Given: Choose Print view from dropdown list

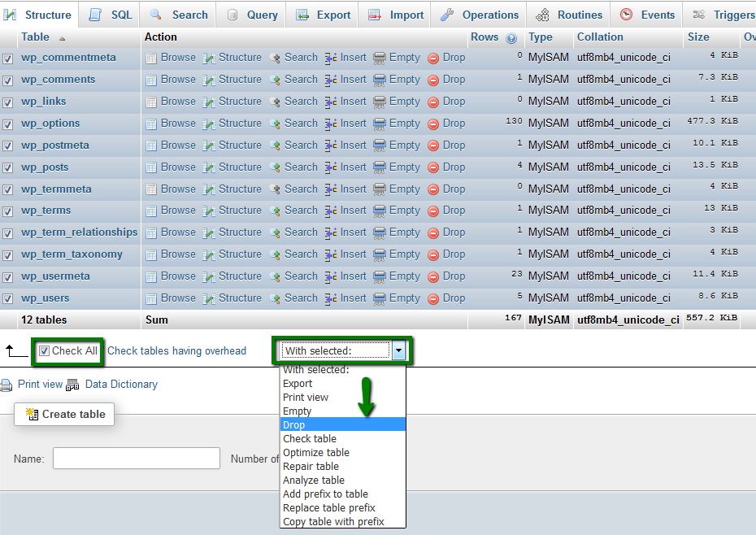Looking at the screenshot, I should (343, 397).
